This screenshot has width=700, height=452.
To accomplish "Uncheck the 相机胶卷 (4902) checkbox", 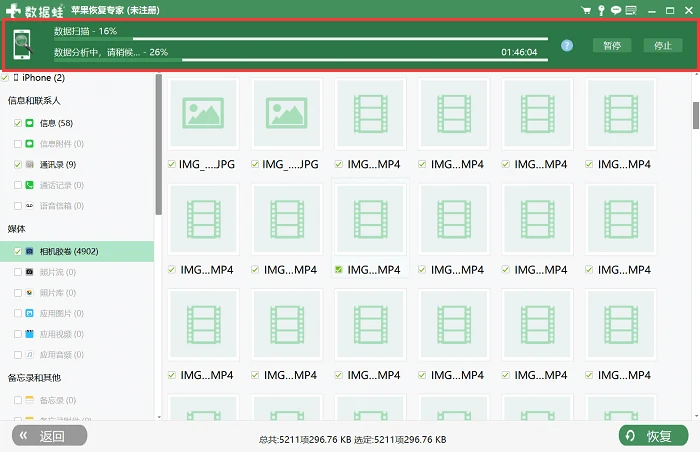I will (18, 251).
